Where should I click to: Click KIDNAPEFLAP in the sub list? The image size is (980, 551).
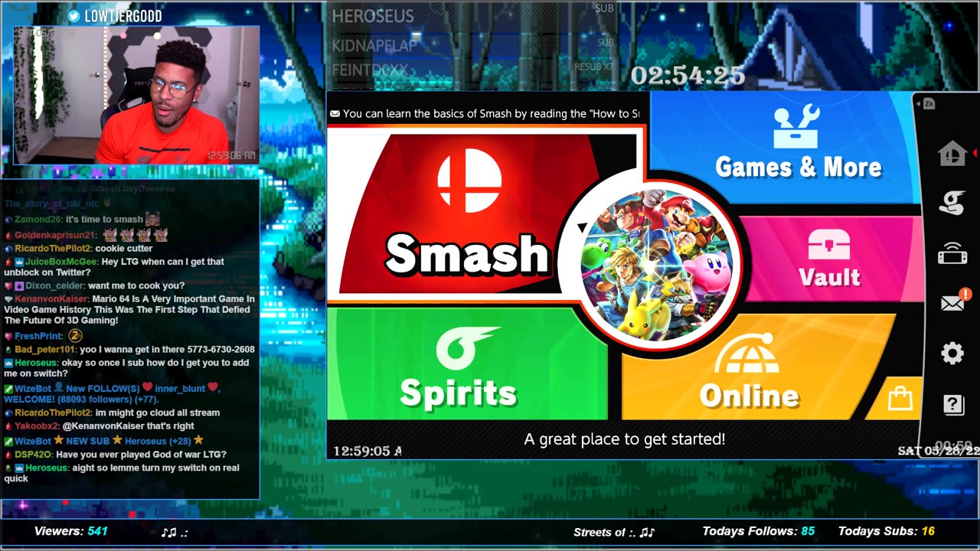[374, 46]
